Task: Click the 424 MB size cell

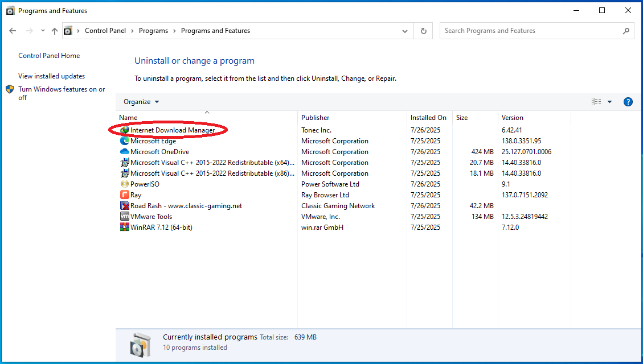Action: point(482,151)
